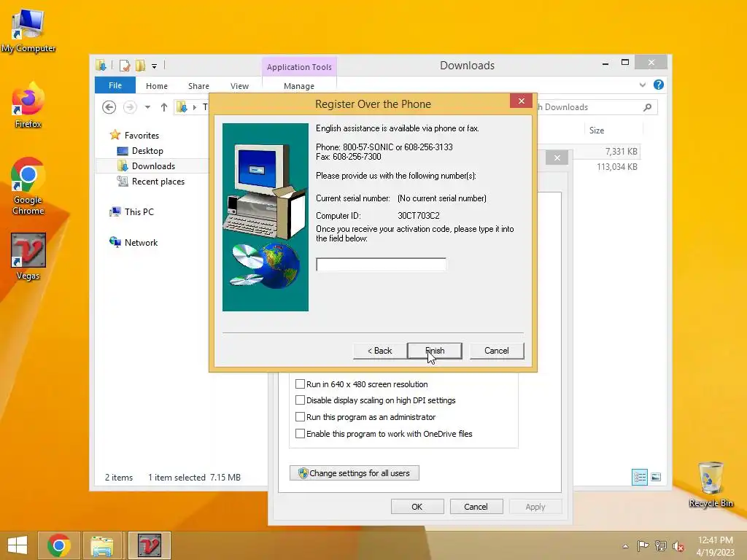Viewport: 747px width, 560px height.
Task: Open the File menu tab
Action: [x=115, y=85]
